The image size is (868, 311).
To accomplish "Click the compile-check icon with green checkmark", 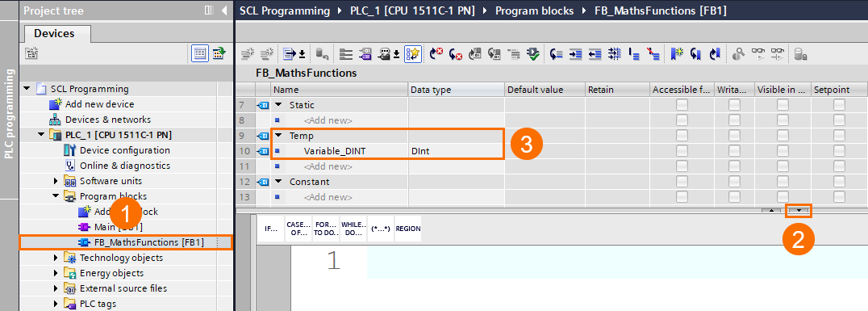I will tap(533, 54).
